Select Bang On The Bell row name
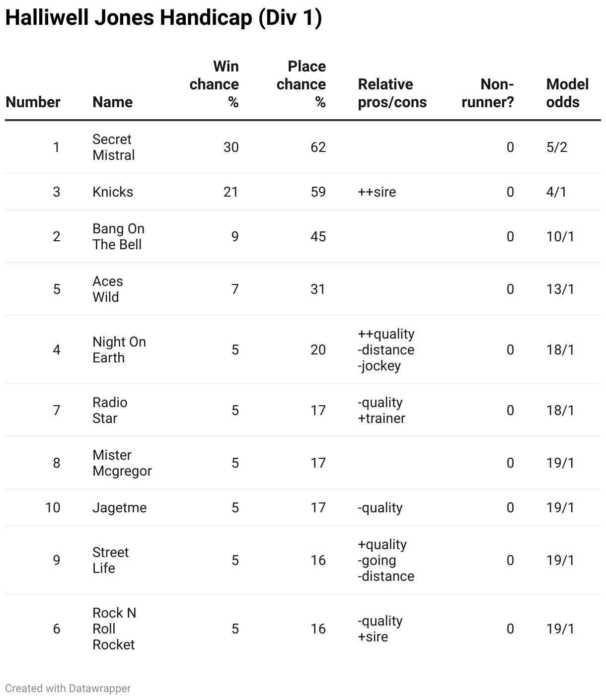The height and width of the screenshot is (700, 606). tap(118, 236)
